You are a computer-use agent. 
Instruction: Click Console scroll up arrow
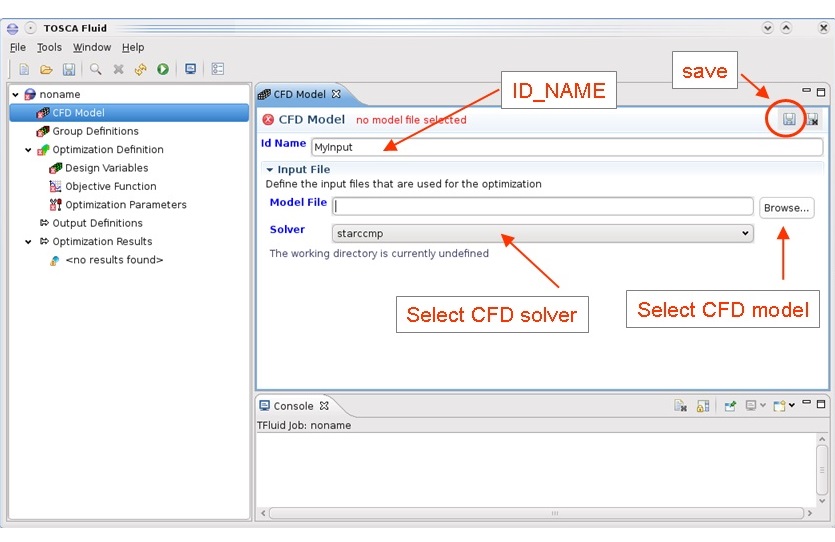[x=822, y=439]
